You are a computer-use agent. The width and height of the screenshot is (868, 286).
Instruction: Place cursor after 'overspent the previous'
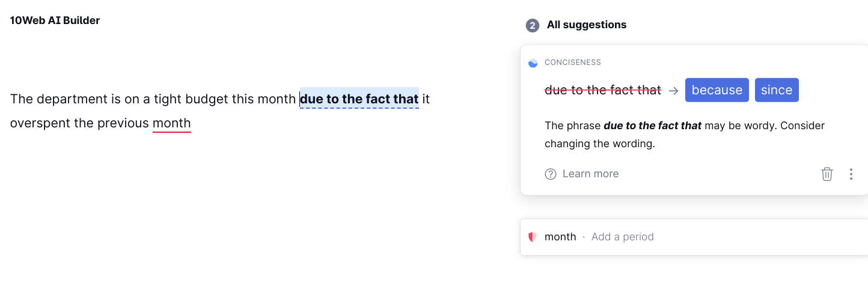(x=150, y=123)
